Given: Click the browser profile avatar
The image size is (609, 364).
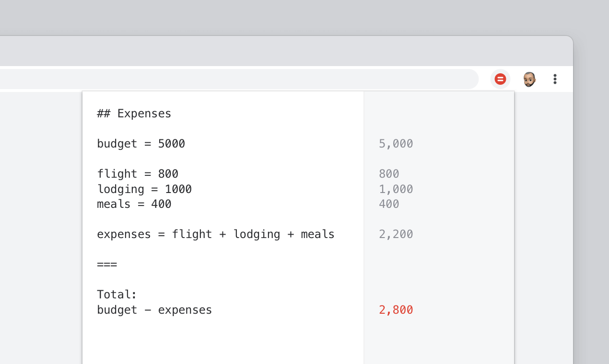Looking at the screenshot, I should click(529, 79).
